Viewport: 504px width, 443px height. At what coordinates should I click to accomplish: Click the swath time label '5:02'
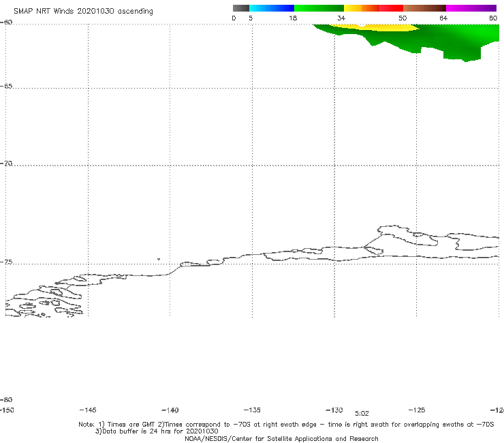[x=362, y=414]
